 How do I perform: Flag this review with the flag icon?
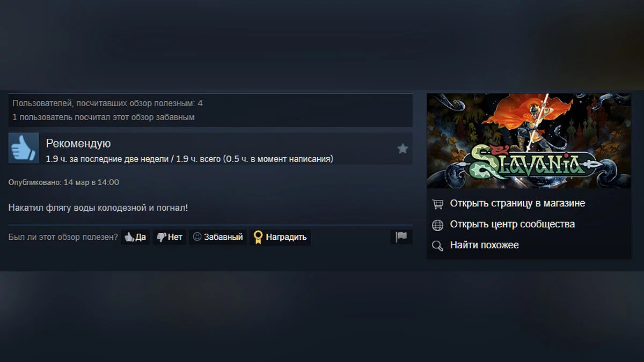pos(401,237)
